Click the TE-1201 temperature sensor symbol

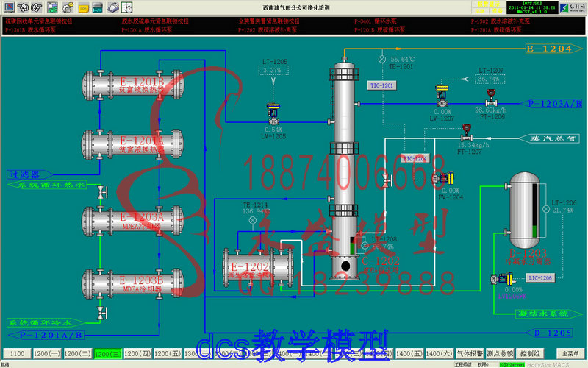(382, 59)
